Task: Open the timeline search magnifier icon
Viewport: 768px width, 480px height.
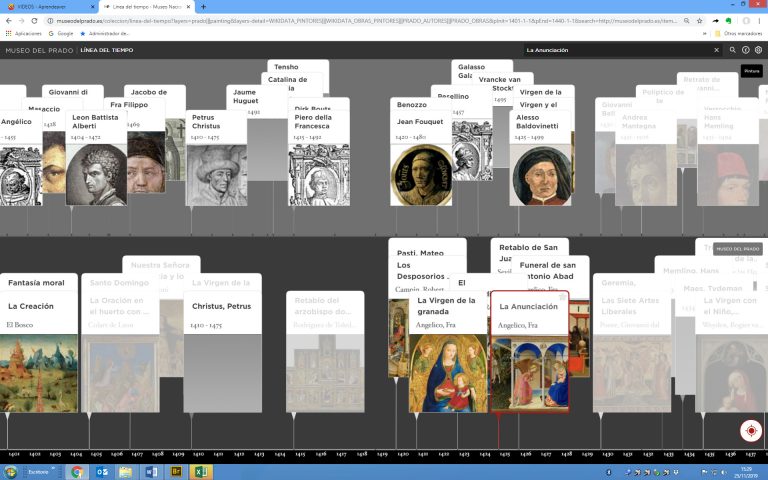Action: tap(732, 50)
